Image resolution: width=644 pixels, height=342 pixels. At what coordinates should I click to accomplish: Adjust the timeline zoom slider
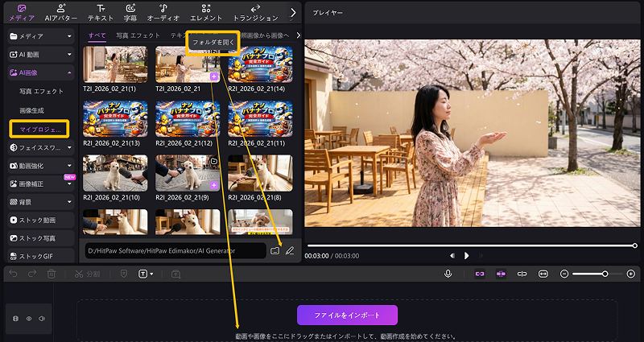click(599, 274)
